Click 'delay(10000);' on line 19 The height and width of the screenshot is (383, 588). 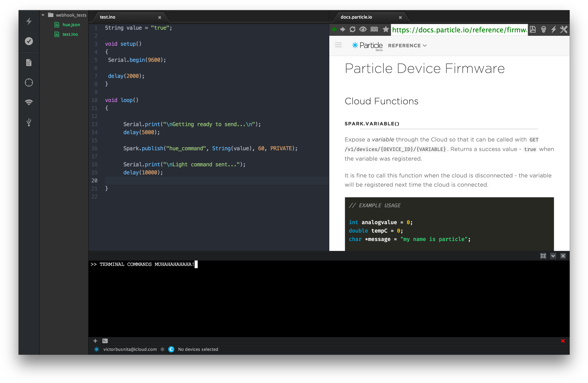pos(143,173)
